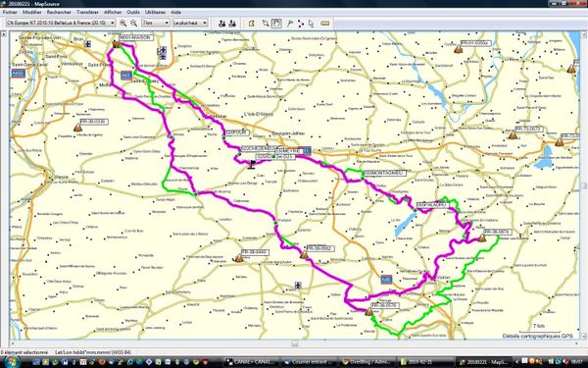Open the Transférer menu

tap(87, 12)
